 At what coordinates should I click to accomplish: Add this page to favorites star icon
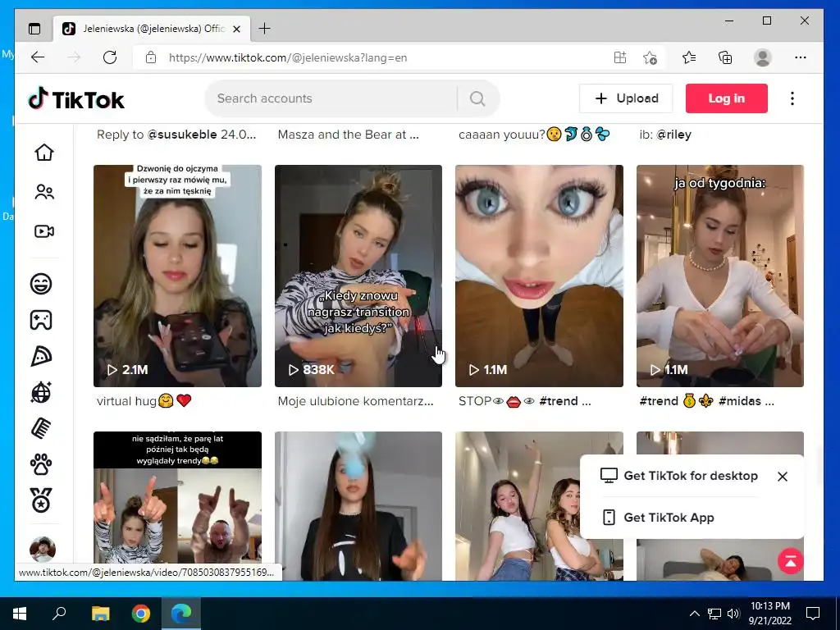coord(650,57)
